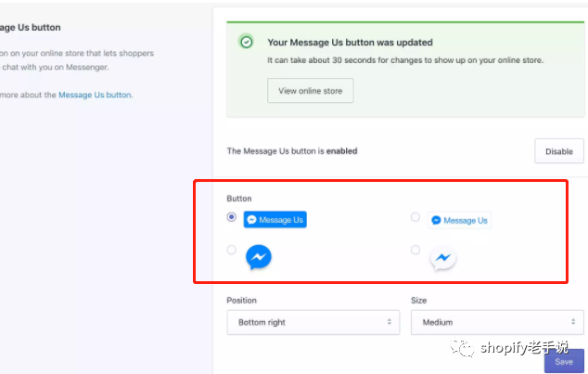Click the WeChat logo in watermark

point(462,348)
